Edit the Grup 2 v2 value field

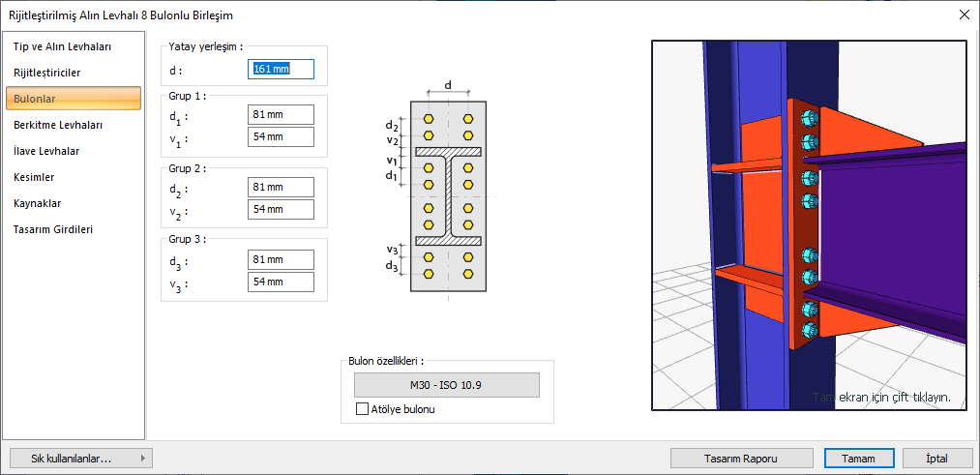coord(281,209)
